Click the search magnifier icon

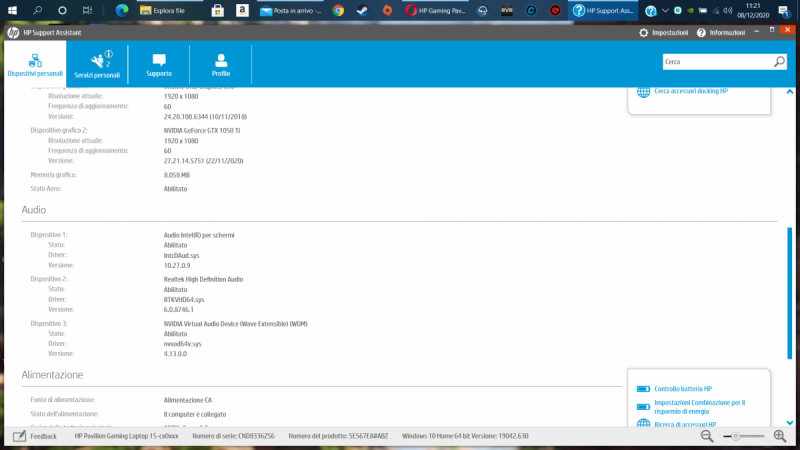point(779,62)
